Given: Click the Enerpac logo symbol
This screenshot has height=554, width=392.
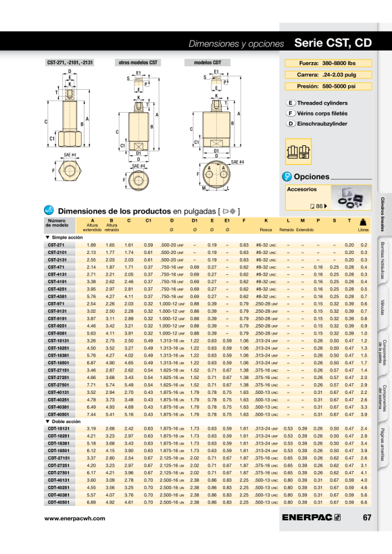Looking at the screenshot, I should (337, 518).
